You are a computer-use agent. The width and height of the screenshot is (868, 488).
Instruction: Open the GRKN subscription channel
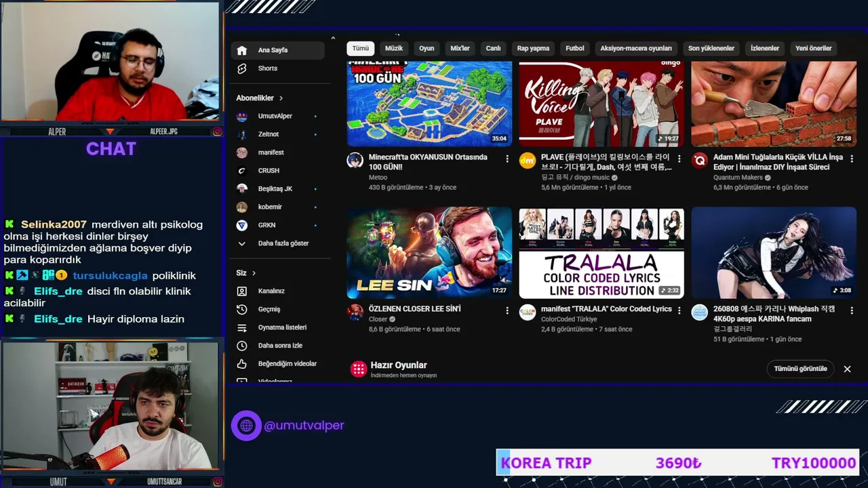(x=278, y=225)
